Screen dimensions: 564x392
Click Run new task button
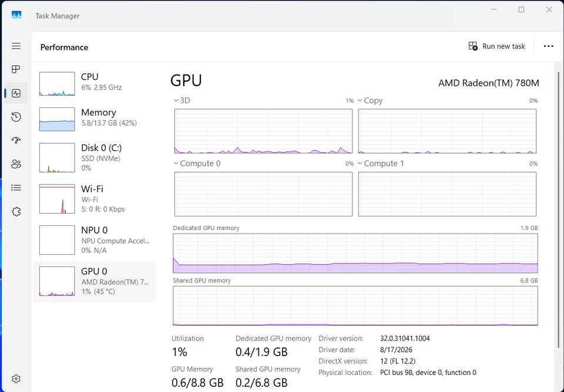click(497, 46)
